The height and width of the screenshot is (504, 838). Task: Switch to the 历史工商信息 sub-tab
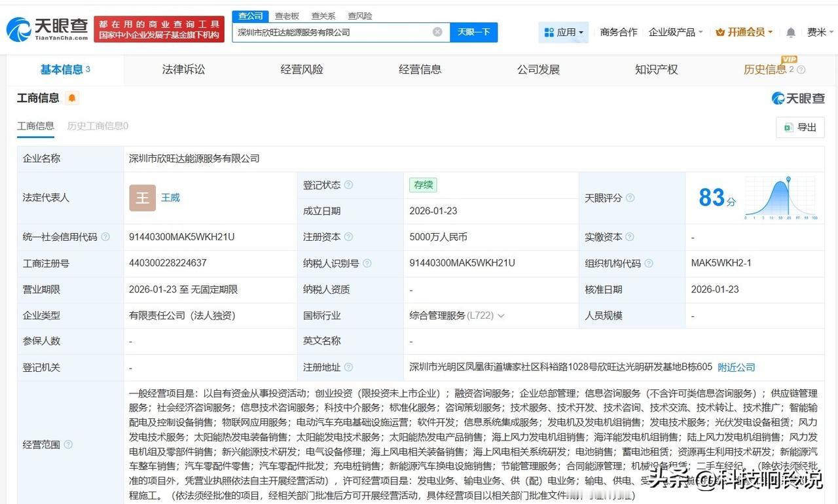pos(96,126)
